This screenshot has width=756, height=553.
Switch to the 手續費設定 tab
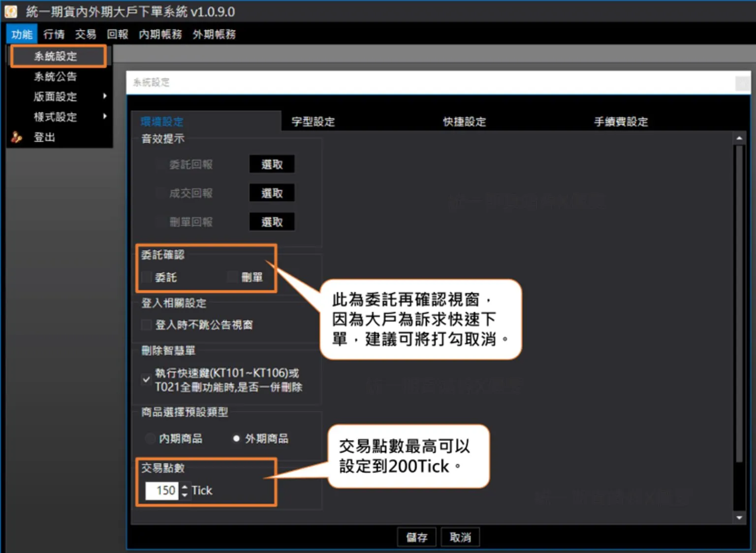point(621,122)
